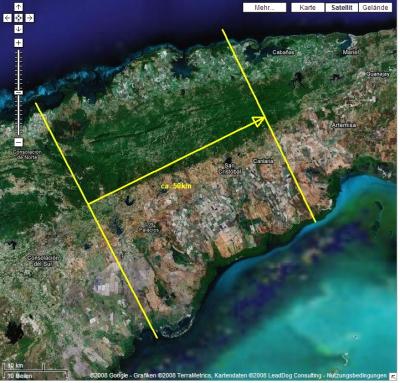This screenshot has height=383, width=400.
Task: Click the yellow arrowhead on the map
Action: 259,121
